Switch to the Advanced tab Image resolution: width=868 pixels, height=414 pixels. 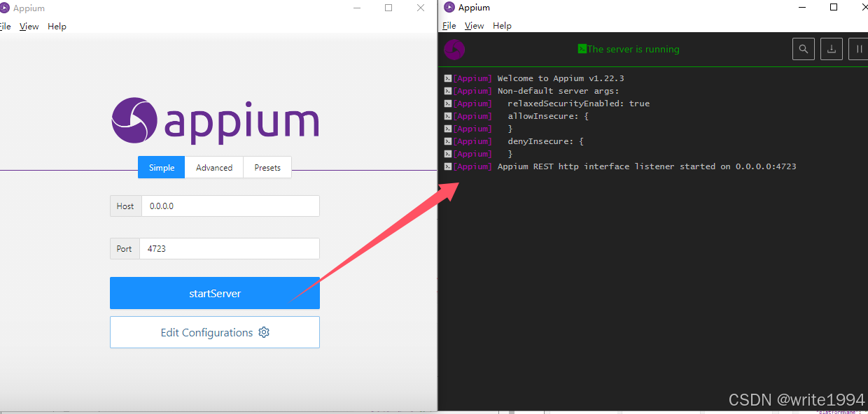[214, 167]
